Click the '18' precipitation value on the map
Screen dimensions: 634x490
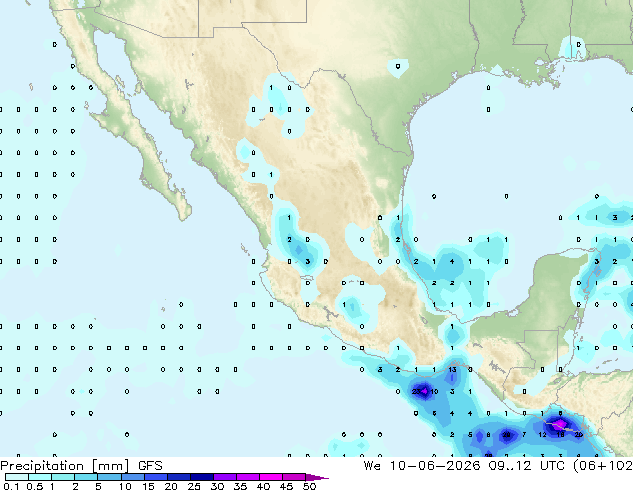560,435
